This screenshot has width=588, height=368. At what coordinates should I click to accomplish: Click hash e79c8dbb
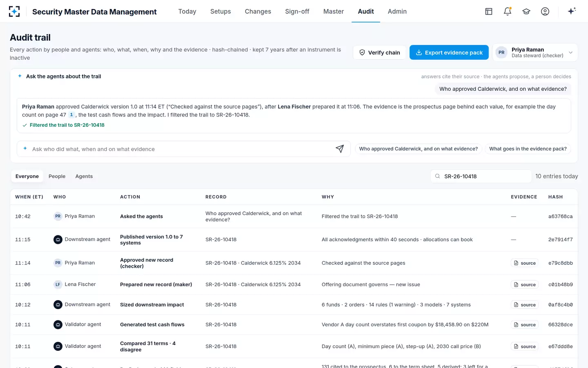click(560, 263)
